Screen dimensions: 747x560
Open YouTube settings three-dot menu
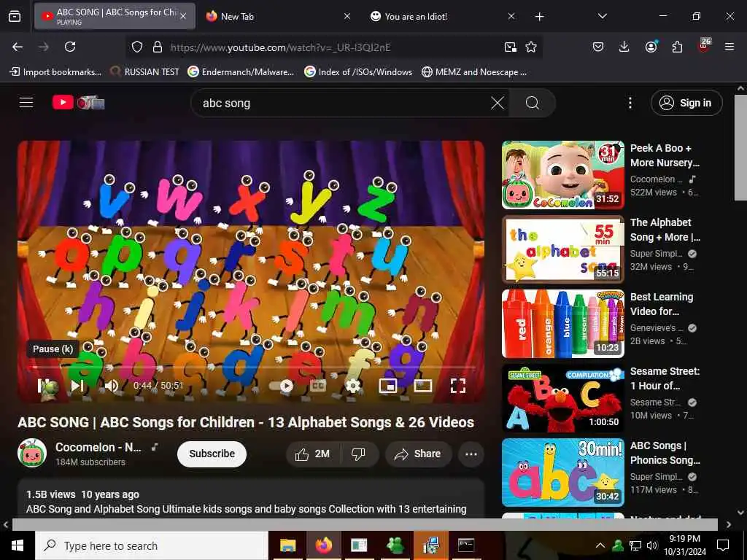point(630,103)
